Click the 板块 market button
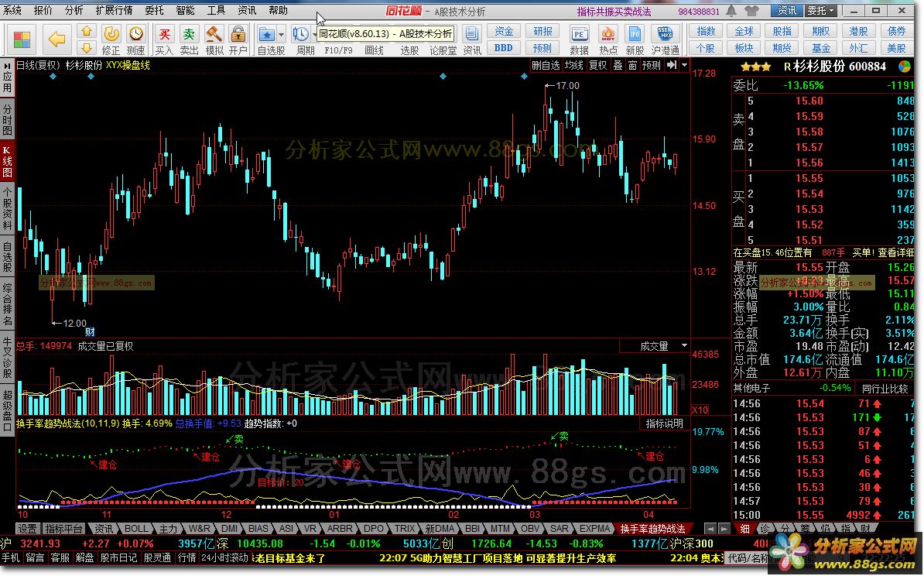The height and width of the screenshot is (576, 924). [x=744, y=48]
